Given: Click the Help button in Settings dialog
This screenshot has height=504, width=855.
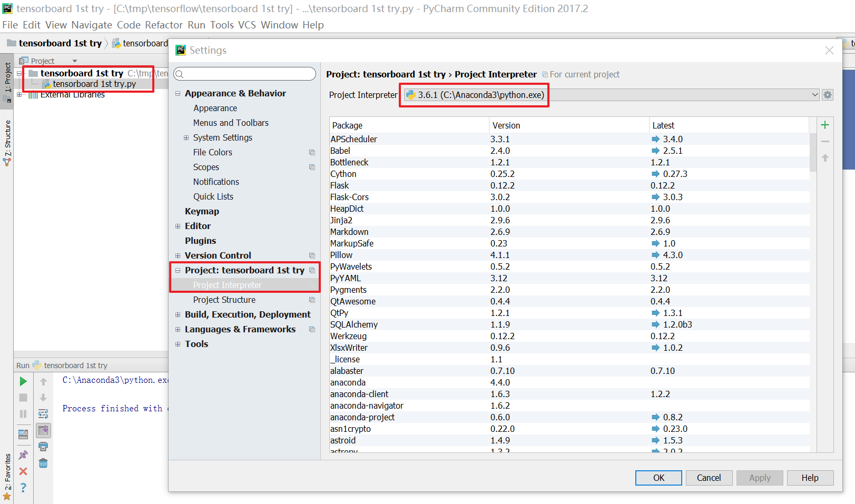Looking at the screenshot, I should (810, 478).
